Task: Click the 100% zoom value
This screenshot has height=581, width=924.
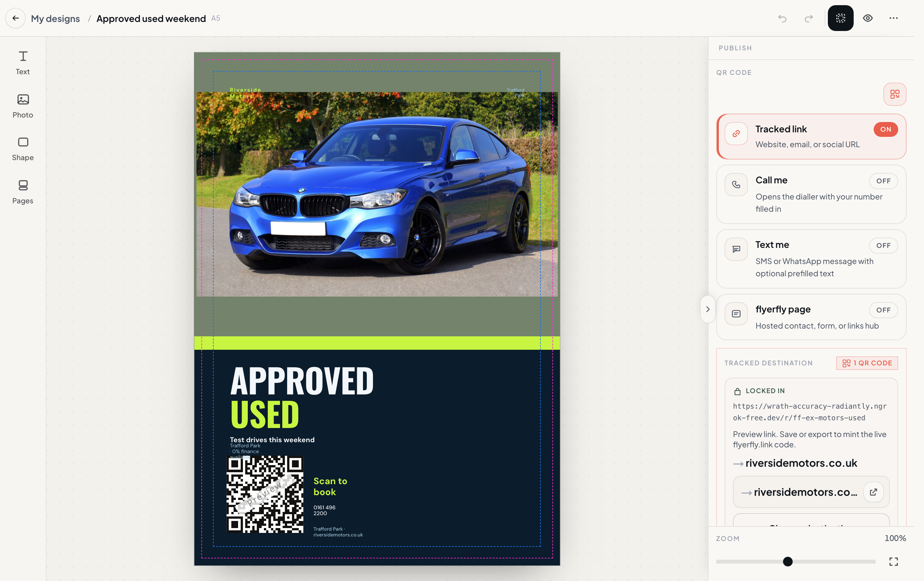Action: 895,538
